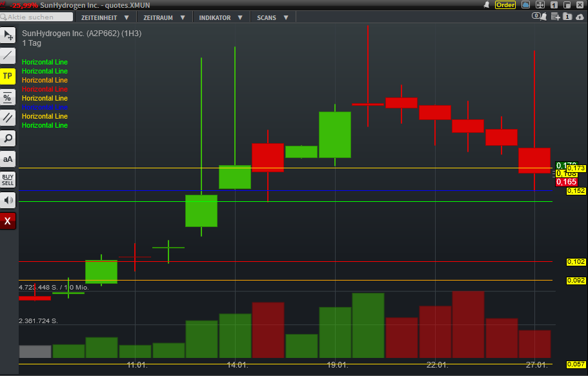Click the magnifier icon in search box
Screen dimensions: 588x376
click(x=4, y=17)
